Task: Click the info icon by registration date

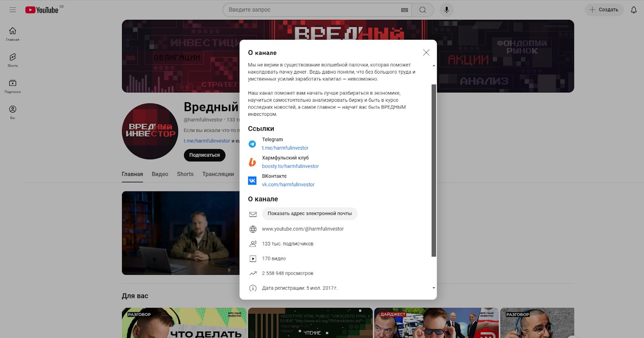Action: (x=253, y=288)
